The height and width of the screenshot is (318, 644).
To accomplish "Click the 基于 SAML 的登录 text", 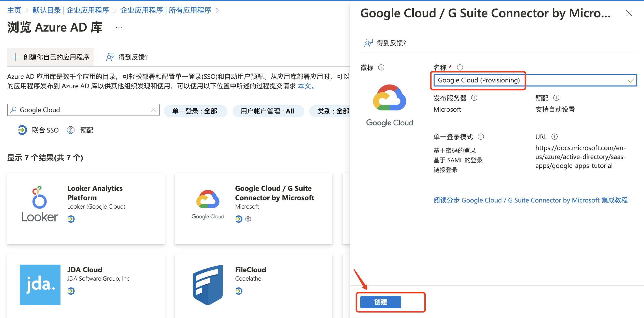I will (x=458, y=160).
